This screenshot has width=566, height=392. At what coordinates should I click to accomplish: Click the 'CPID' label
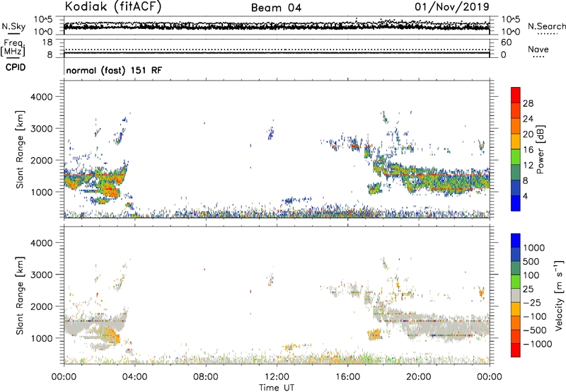pyautogui.click(x=16, y=67)
